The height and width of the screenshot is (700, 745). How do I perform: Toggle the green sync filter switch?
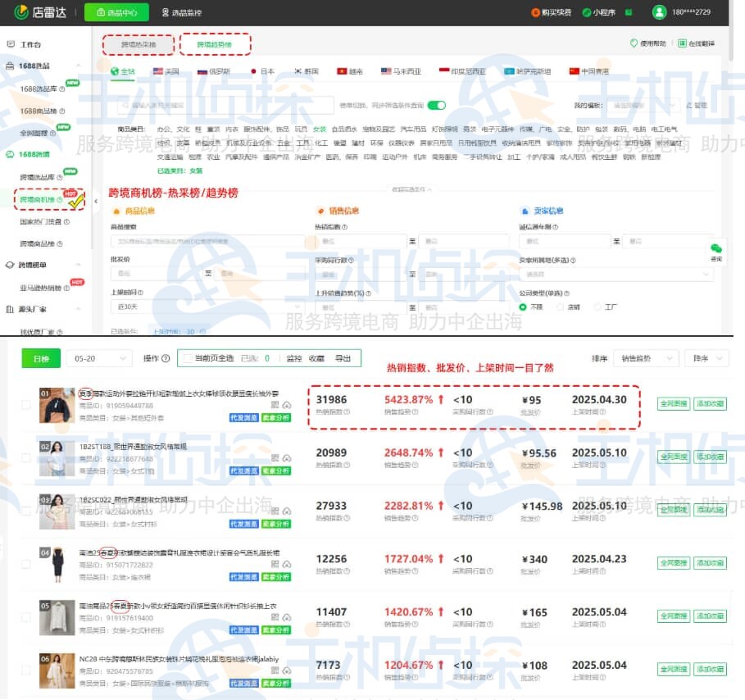436,105
